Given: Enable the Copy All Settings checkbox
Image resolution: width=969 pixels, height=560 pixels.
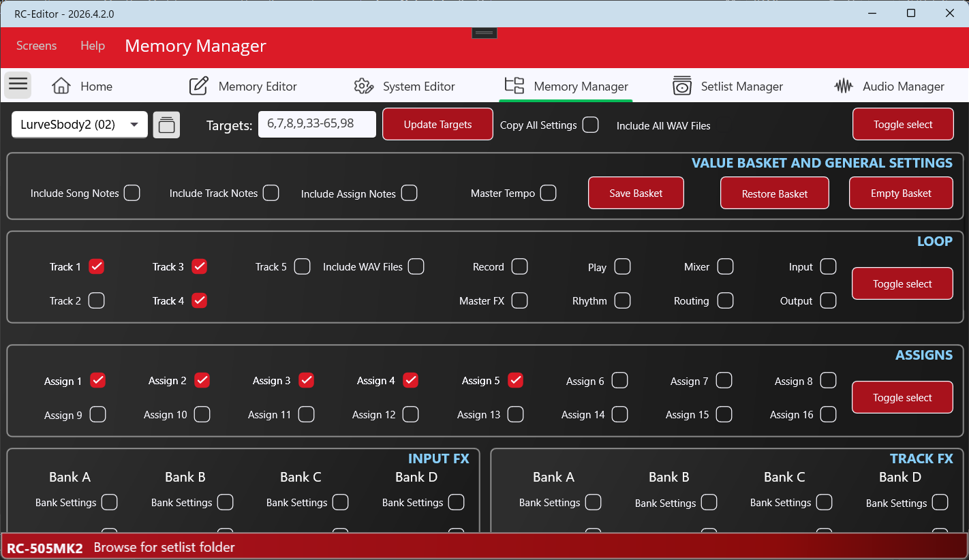Looking at the screenshot, I should (x=590, y=125).
